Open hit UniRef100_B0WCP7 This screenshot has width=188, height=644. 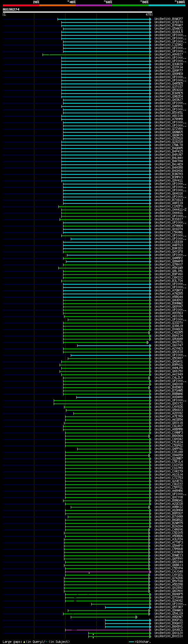coord(169,19)
